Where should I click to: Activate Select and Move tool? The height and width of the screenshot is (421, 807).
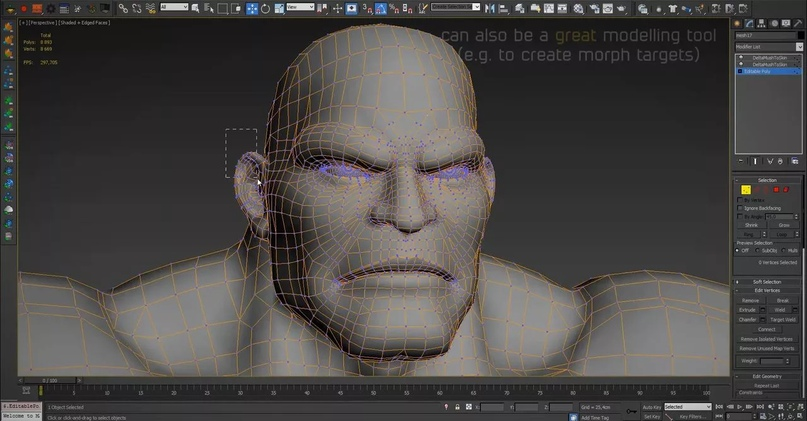252,8
